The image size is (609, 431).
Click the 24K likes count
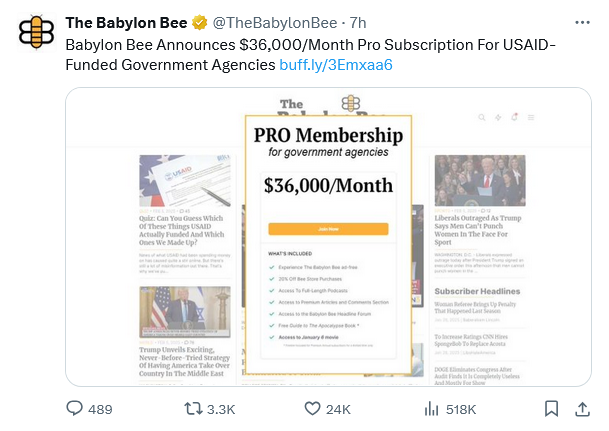click(338, 409)
